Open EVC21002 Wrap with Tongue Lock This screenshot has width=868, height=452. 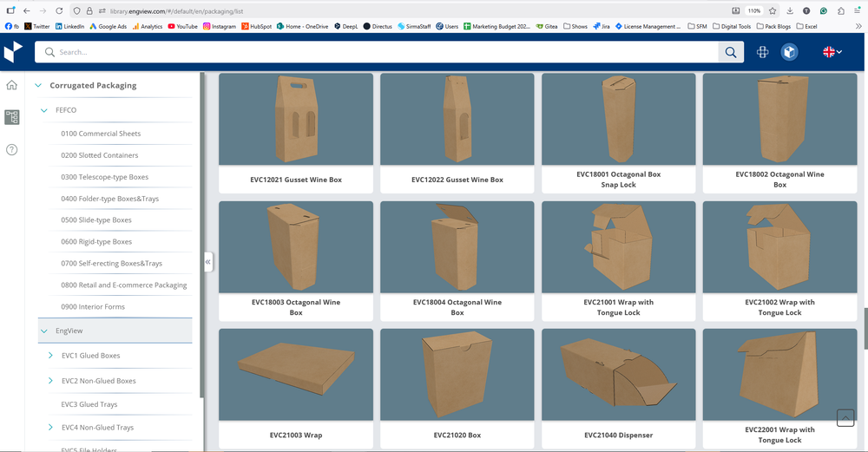click(780, 261)
